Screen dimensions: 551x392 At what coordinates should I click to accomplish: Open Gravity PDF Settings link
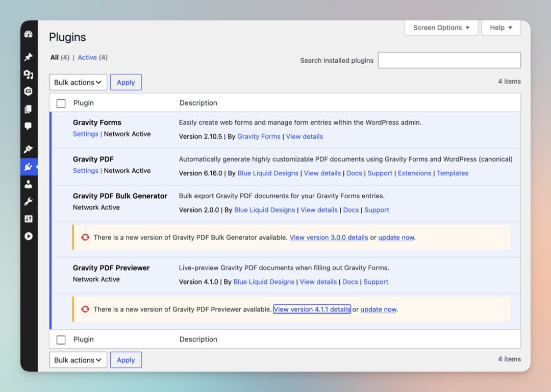click(85, 170)
